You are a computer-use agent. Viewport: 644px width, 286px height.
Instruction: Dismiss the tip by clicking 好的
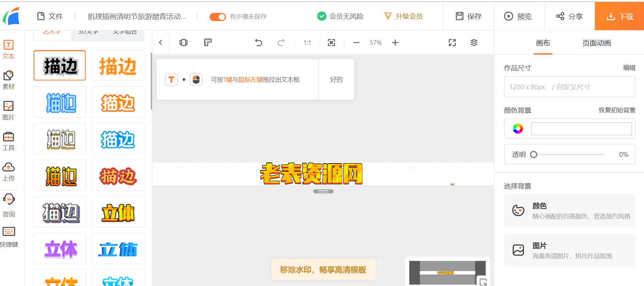(336, 79)
